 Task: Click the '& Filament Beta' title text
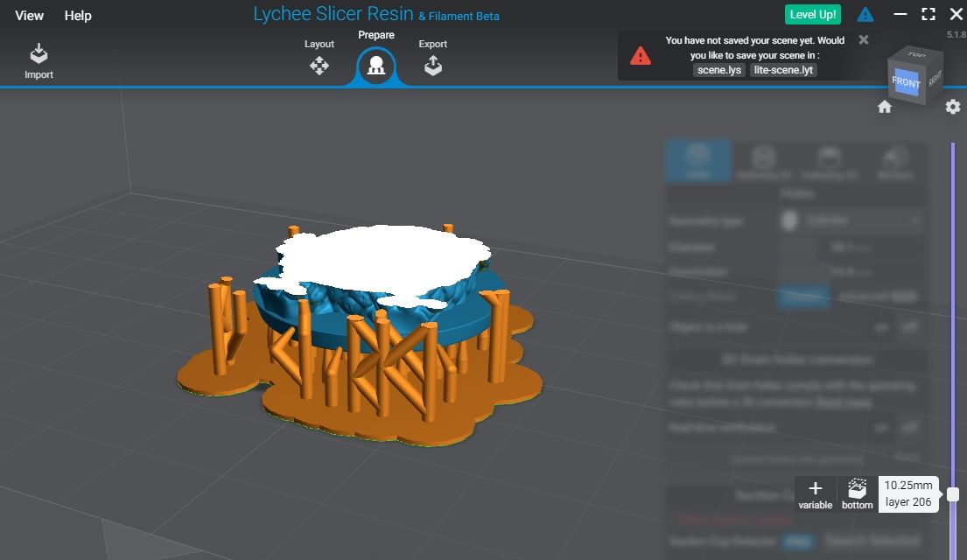[x=459, y=17]
